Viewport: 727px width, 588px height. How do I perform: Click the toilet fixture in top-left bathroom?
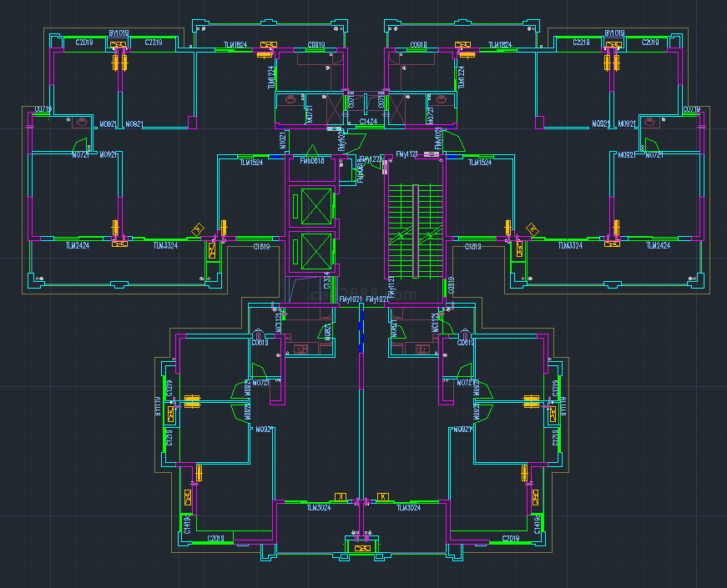click(x=82, y=122)
